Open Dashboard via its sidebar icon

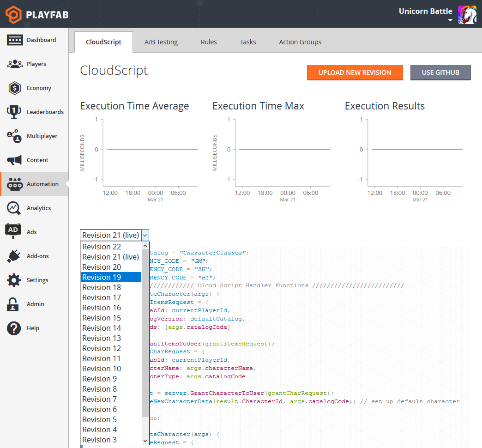(14, 40)
